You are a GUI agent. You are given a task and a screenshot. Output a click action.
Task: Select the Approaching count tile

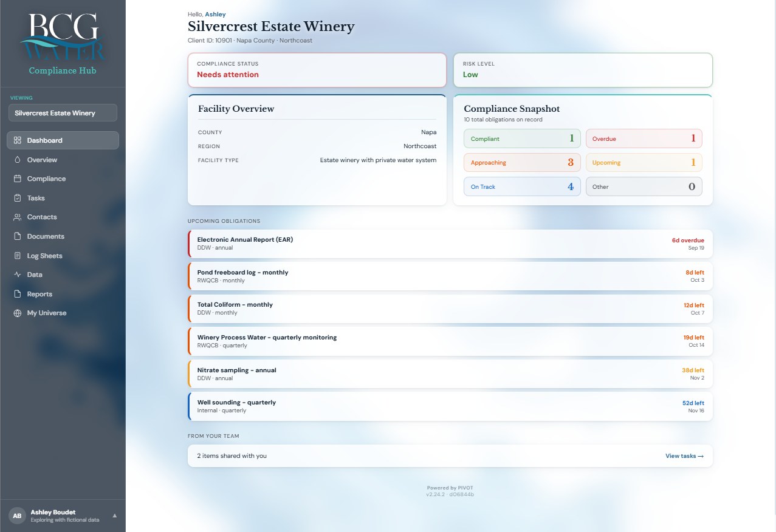[522, 163]
